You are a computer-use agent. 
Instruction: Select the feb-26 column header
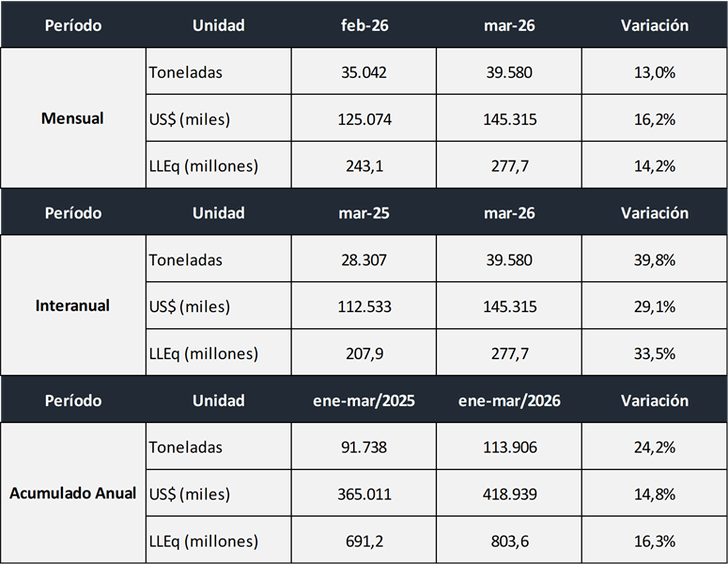coord(364,25)
